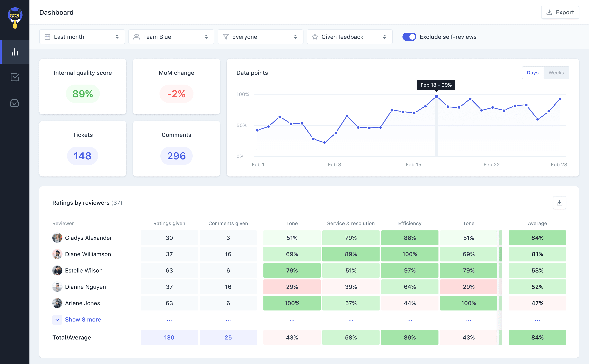Open the bar chart dashboard sidebar icon
This screenshot has width=589, height=364.
coord(15,52)
